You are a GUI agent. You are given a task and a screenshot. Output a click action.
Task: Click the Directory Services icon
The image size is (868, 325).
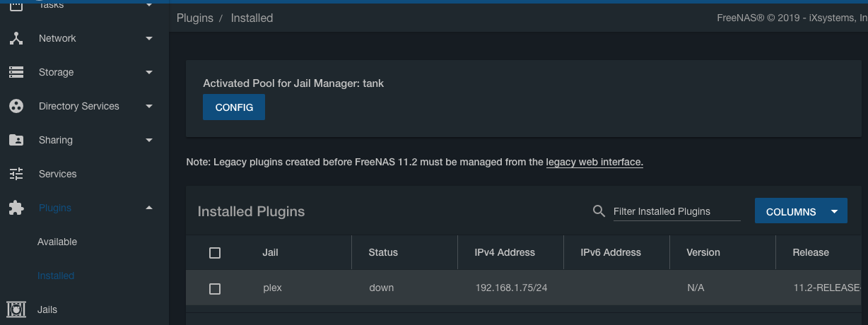pyautogui.click(x=16, y=106)
